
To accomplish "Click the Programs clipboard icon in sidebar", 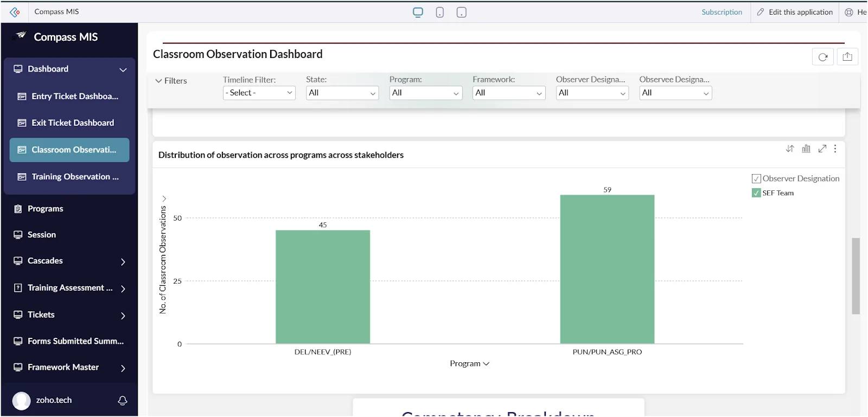I will click(18, 209).
